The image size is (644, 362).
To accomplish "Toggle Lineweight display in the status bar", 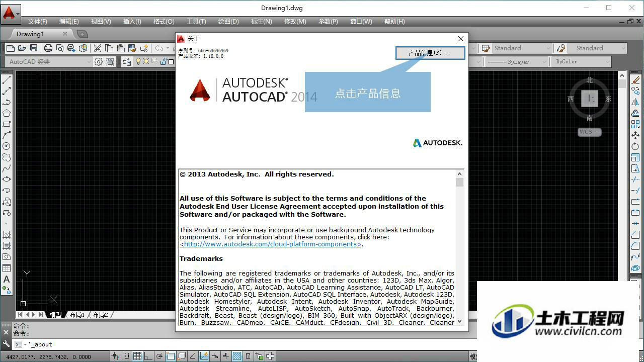I will [x=226, y=356].
